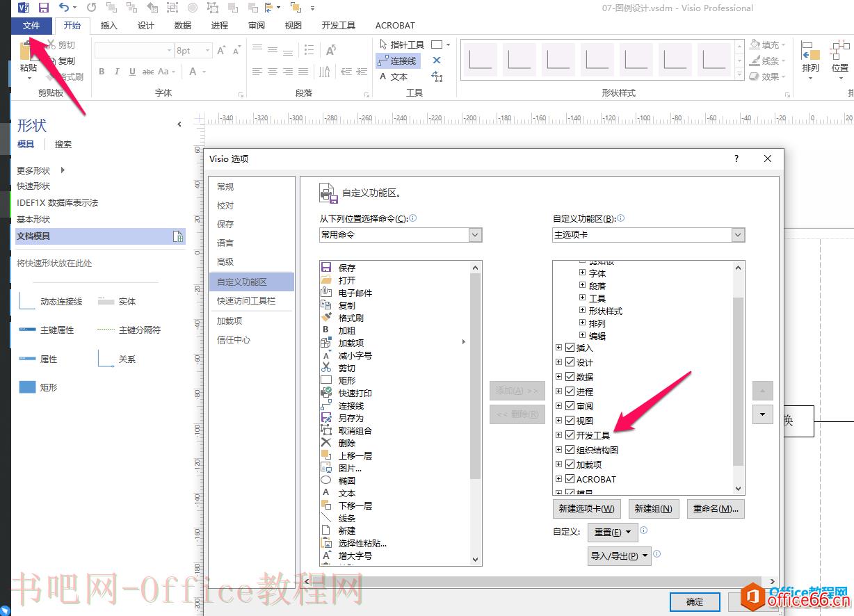Click center align paragraph icon
Viewport: 854px width, 616px height.
tap(272, 72)
